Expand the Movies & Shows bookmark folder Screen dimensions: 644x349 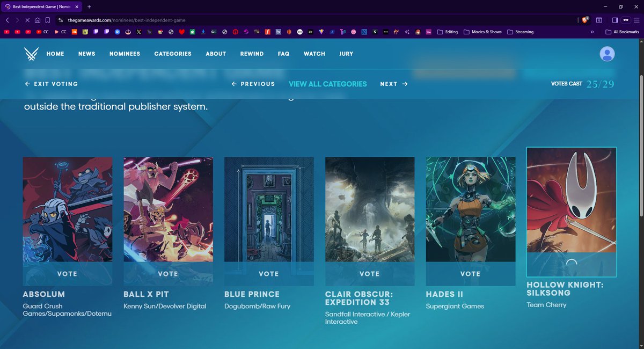pos(482,32)
